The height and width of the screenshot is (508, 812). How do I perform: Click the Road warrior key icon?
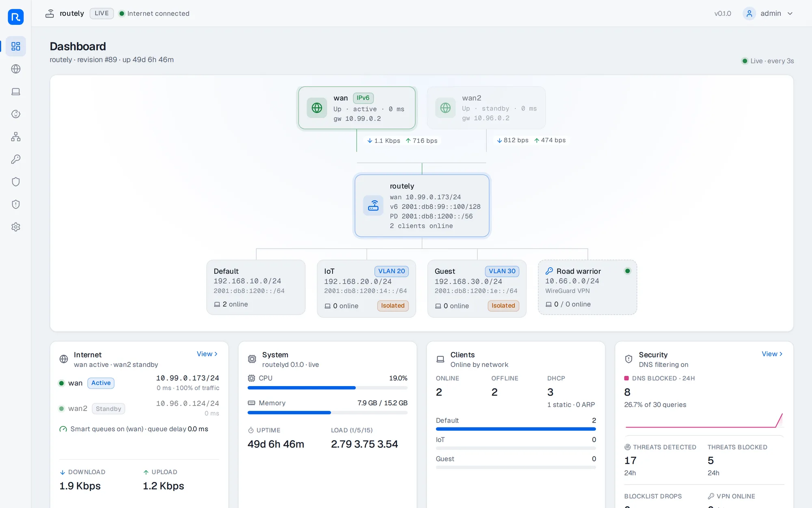(x=549, y=271)
